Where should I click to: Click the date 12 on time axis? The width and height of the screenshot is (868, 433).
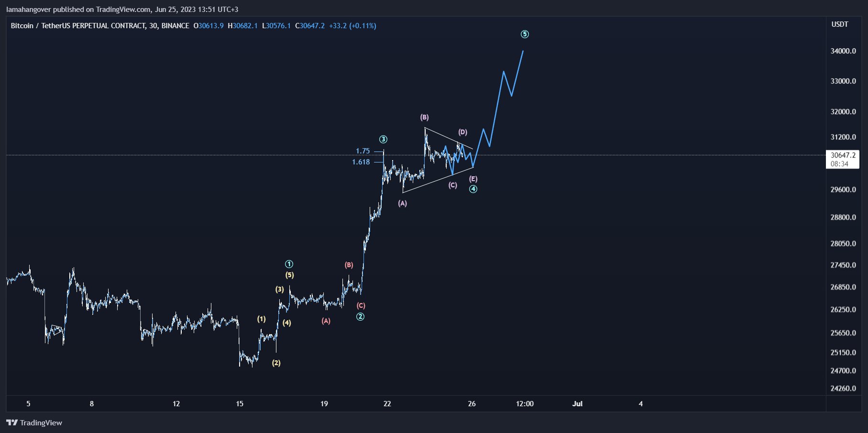[x=176, y=404]
